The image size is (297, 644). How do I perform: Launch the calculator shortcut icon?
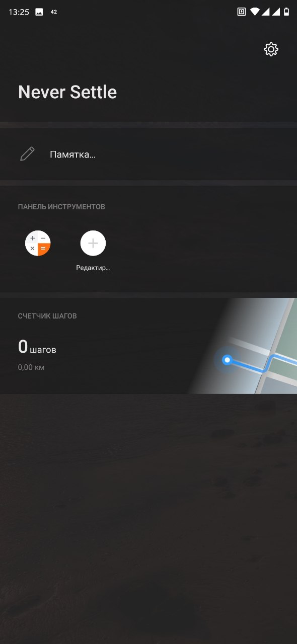(x=38, y=244)
